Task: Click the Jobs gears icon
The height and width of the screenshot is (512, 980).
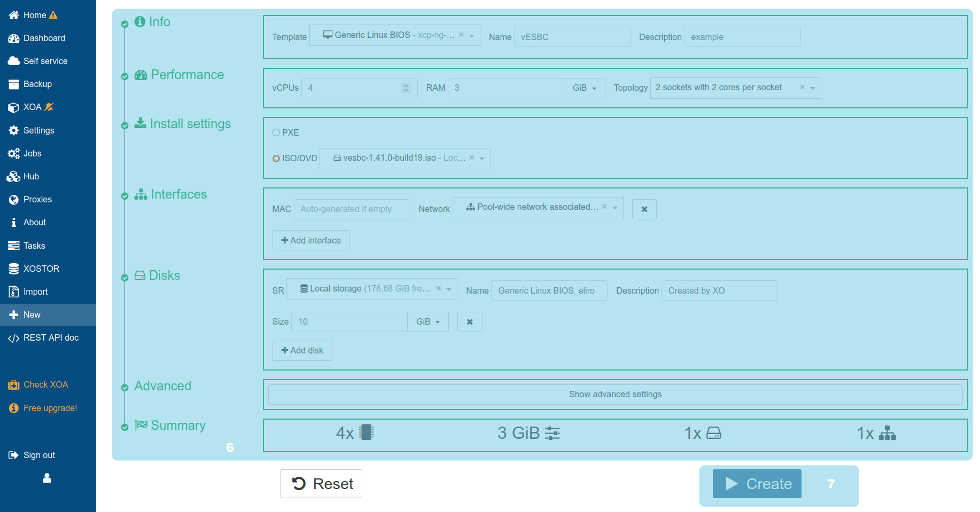Action: click(14, 154)
